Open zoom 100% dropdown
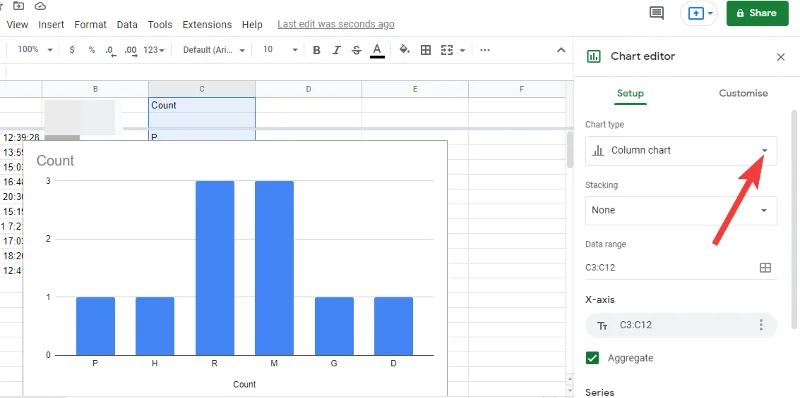 (x=35, y=50)
